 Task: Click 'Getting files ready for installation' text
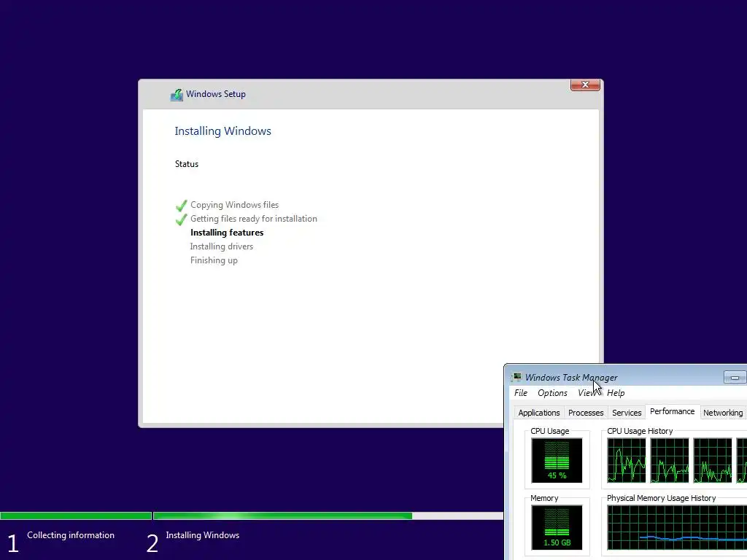(253, 219)
